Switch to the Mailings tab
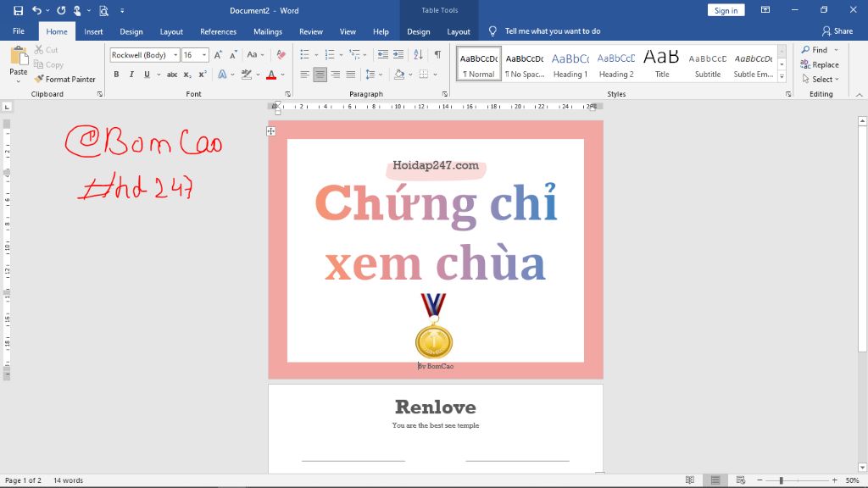868x488 pixels. tap(268, 31)
